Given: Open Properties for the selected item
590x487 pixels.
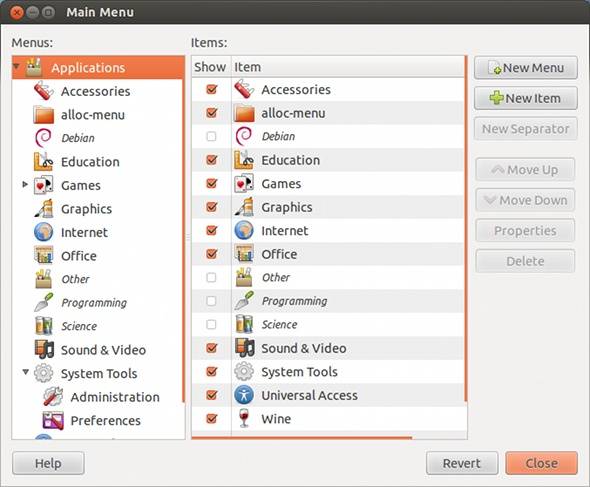Looking at the screenshot, I should coord(525,230).
